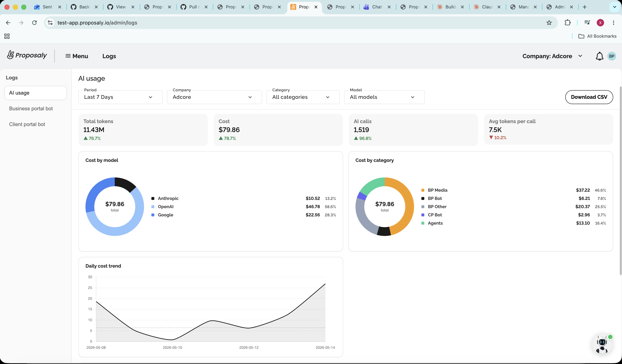Expand the Company: Adcore switcher
This screenshot has height=364, width=622.
[x=552, y=56]
